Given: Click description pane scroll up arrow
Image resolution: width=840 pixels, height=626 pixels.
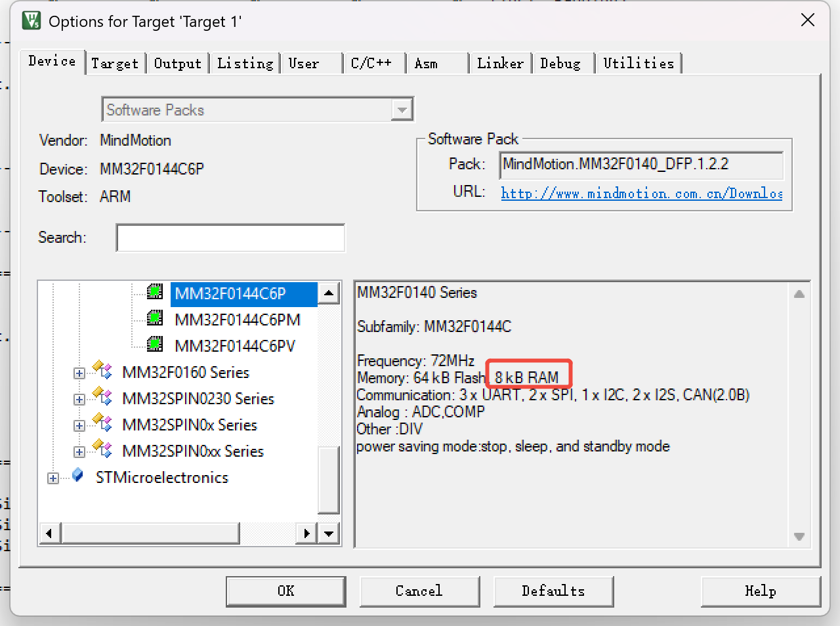Looking at the screenshot, I should pyautogui.click(x=799, y=294).
